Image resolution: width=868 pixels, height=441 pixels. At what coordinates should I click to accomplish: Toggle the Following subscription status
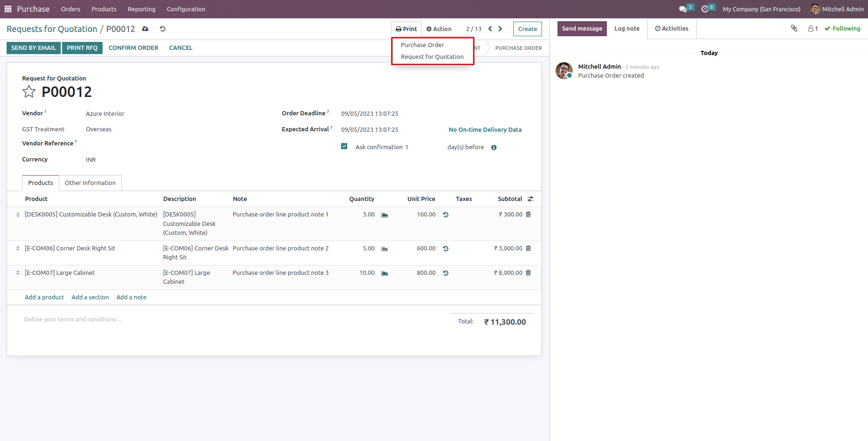click(842, 29)
